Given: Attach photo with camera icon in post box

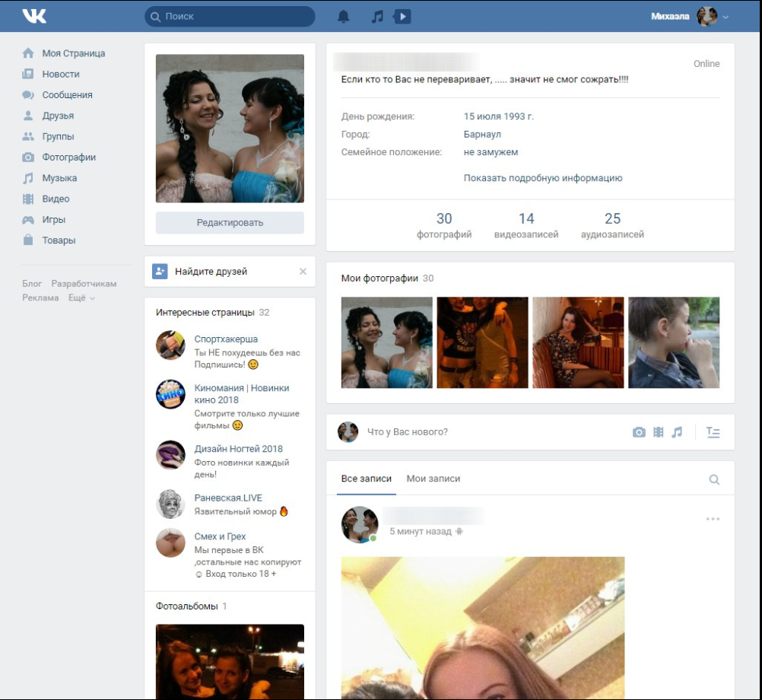Looking at the screenshot, I should (x=639, y=432).
